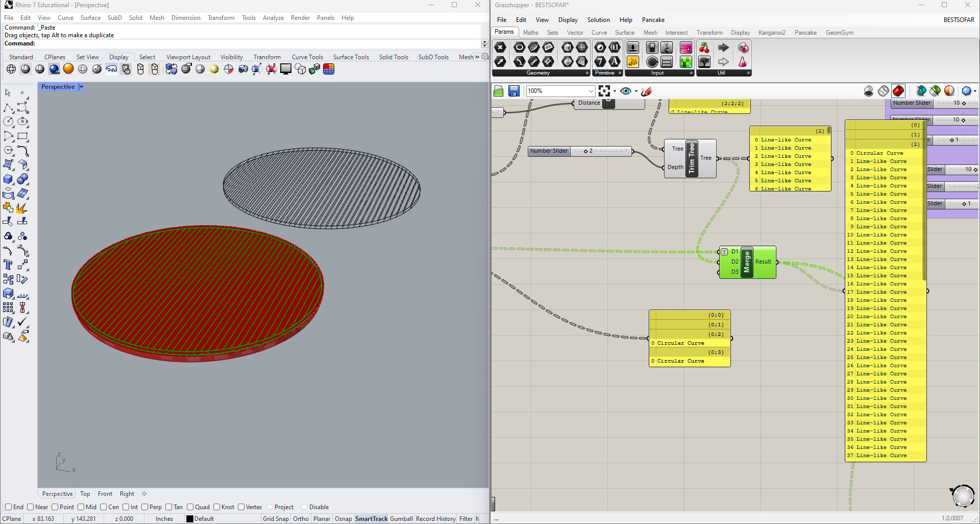Click the orange sphere display mode icon
The image size is (980, 524).
(68, 69)
